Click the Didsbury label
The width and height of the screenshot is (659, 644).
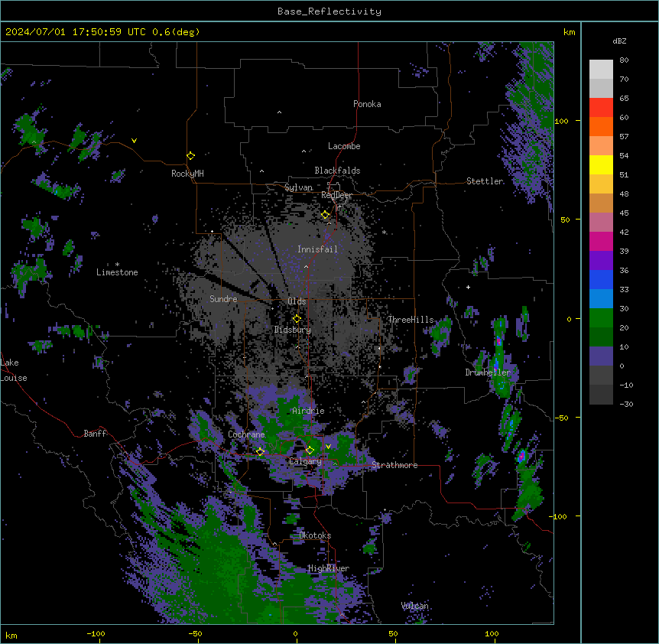[x=293, y=330]
